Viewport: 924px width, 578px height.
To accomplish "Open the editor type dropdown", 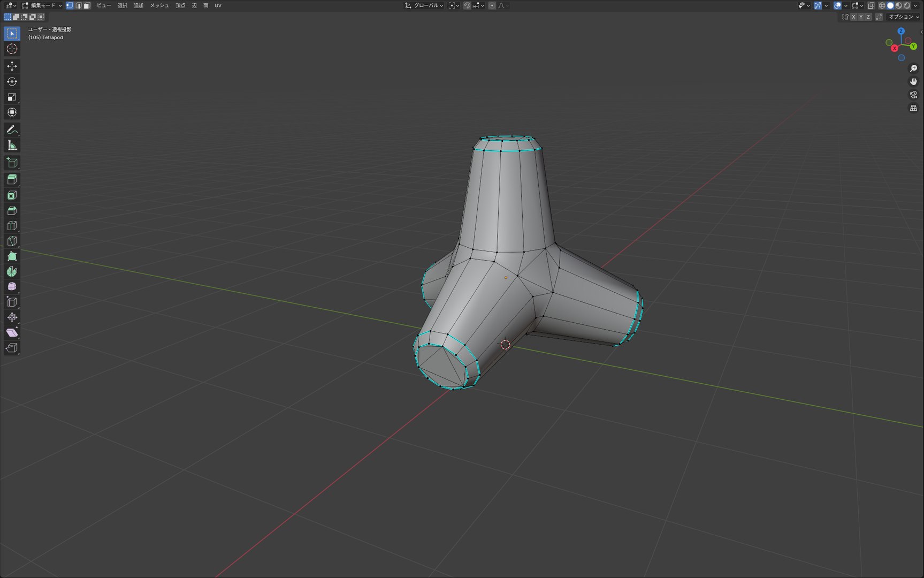I will coord(10,5).
